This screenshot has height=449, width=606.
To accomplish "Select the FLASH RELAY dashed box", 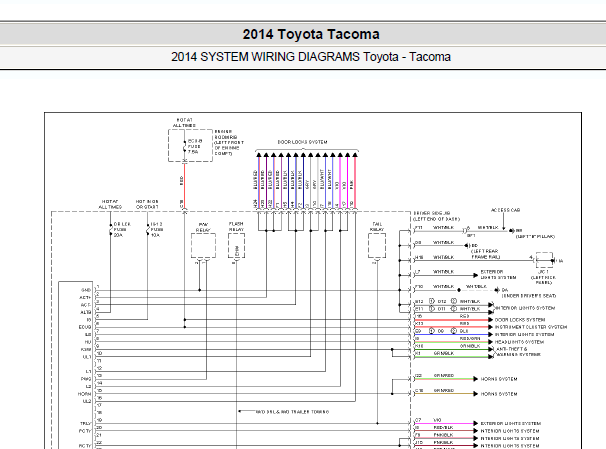I will pos(236,246).
